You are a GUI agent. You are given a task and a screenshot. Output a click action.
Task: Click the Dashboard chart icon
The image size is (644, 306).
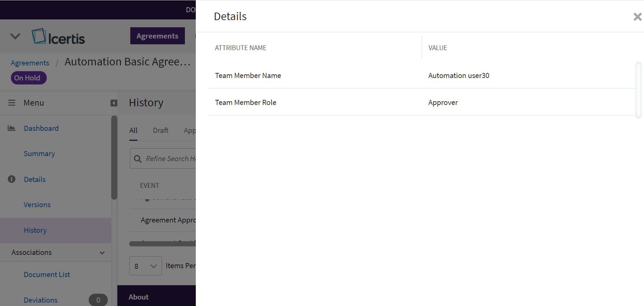[12, 128]
